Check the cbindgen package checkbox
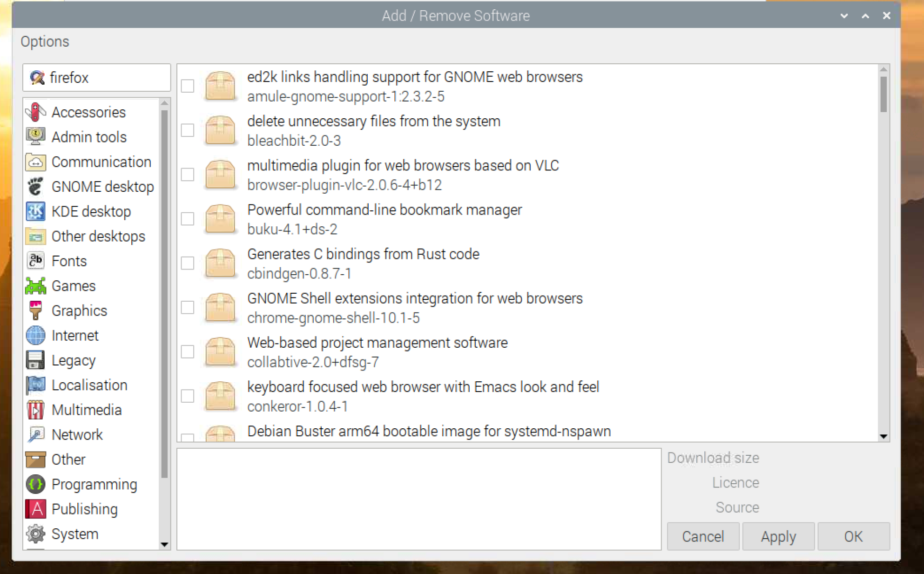The height and width of the screenshot is (574, 924). coord(188,263)
